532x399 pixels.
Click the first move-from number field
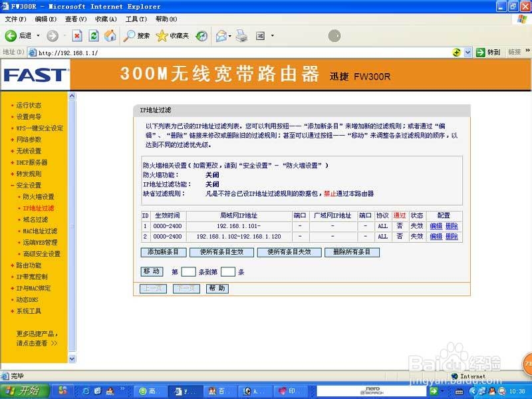click(188, 272)
